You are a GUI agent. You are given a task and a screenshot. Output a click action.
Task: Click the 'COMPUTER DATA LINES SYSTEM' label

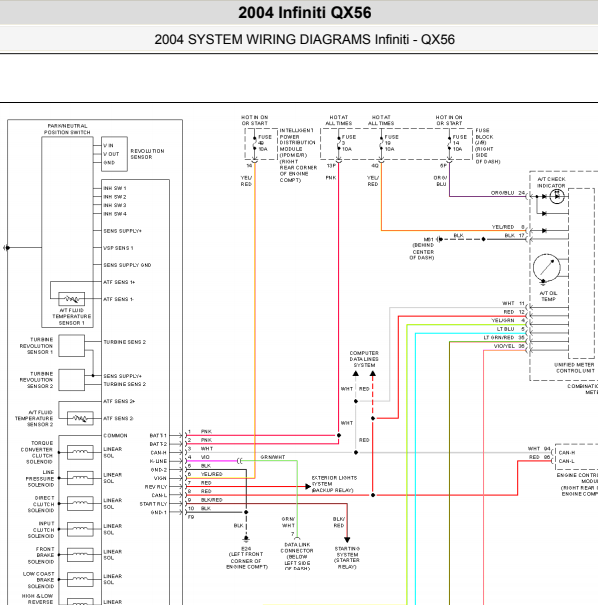364,359
